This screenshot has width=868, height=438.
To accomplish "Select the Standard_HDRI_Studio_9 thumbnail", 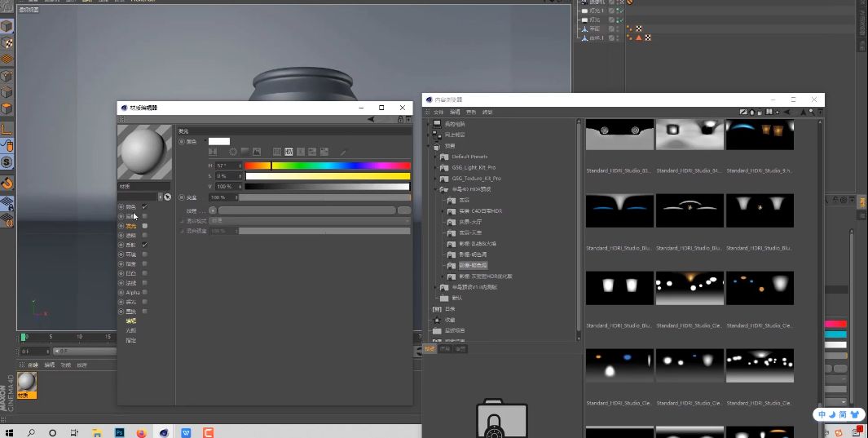I will pos(760,136).
